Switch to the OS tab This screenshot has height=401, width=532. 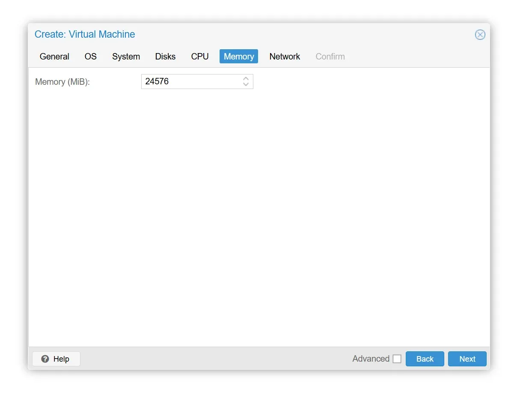coord(90,56)
